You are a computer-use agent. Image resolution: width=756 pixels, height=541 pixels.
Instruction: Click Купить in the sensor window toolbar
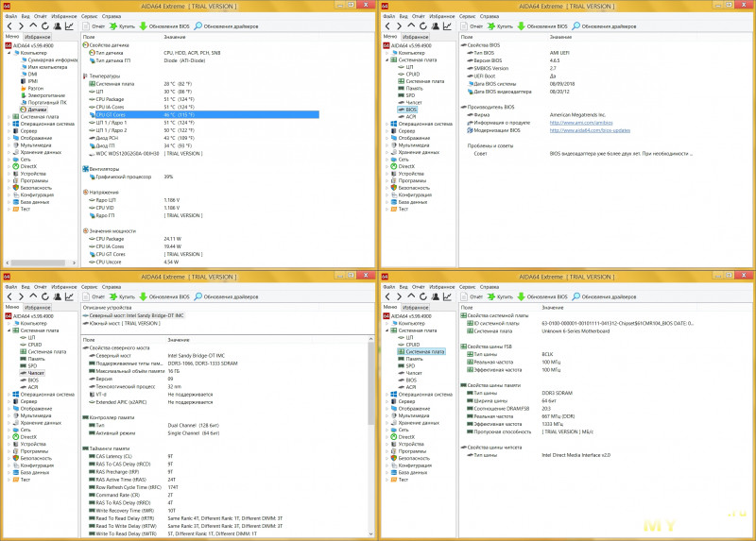coord(122,26)
